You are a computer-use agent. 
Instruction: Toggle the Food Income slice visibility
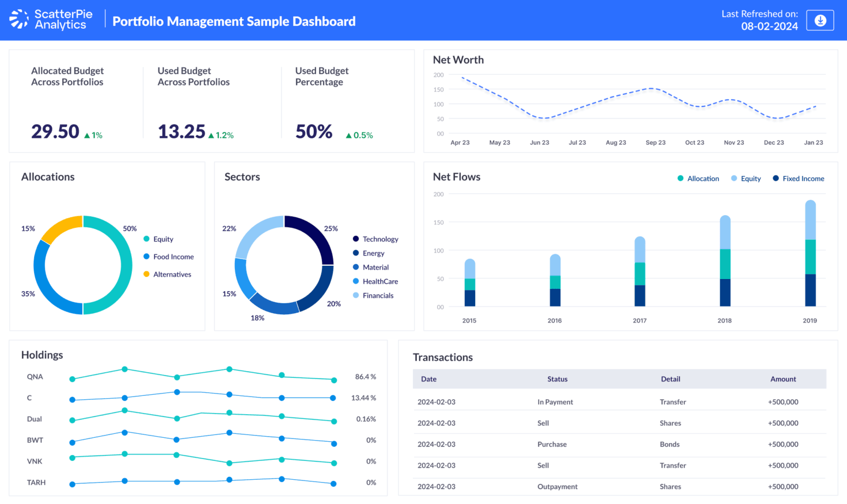pos(145,256)
